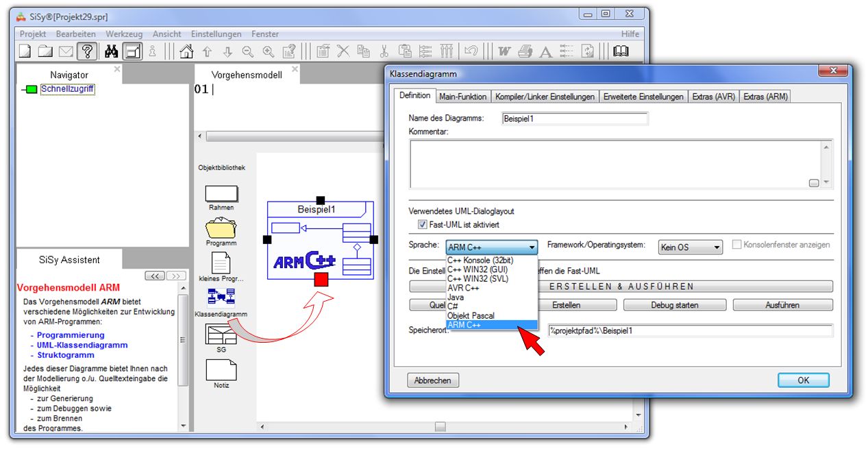
Task: Choose C++ WIN32 (GUI) from language list
Action: pos(491,269)
